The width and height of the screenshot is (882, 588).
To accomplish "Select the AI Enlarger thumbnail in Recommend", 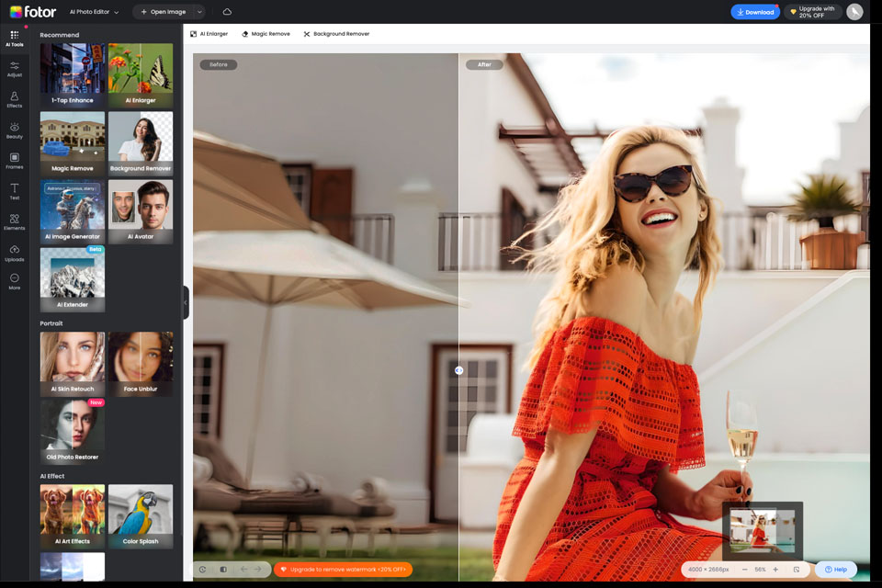I will (x=141, y=75).
